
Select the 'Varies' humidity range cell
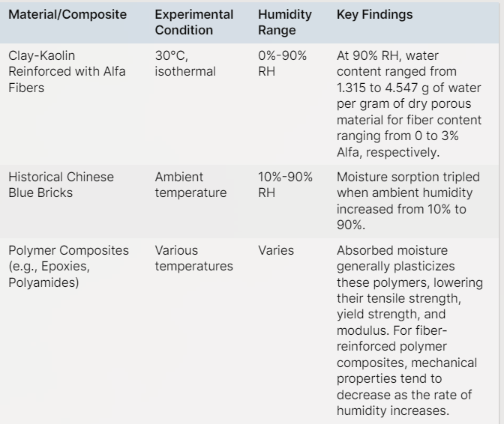click(x=276, y=250)
